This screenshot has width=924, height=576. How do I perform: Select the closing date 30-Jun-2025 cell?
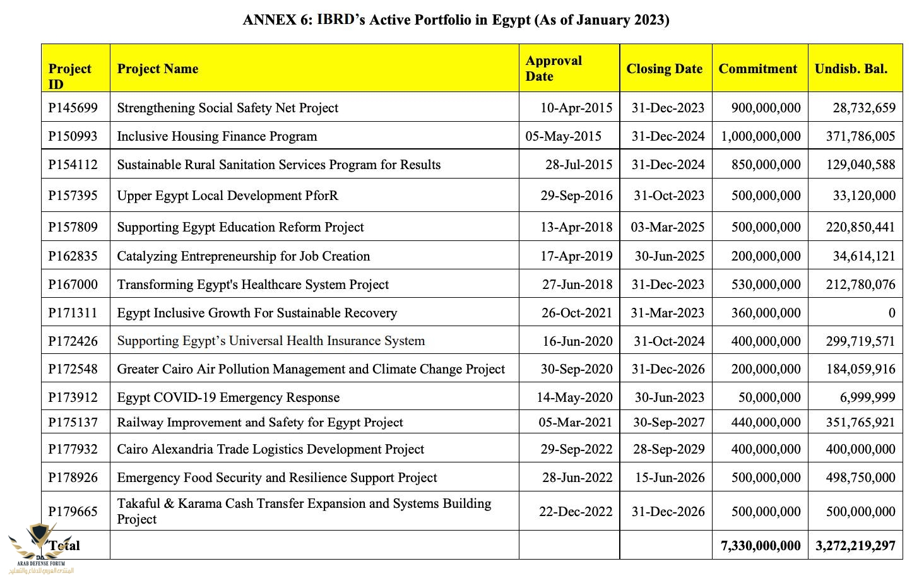pyautogui.click(x=669, y=256)
